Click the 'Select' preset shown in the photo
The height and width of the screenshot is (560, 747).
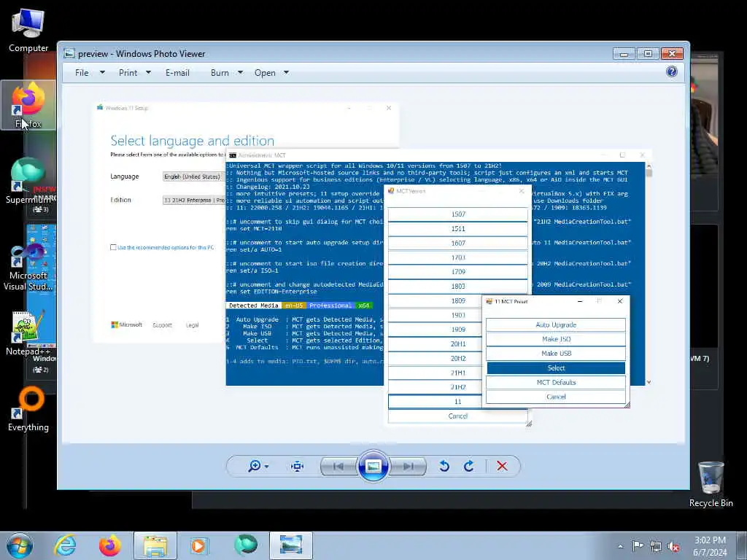(556, 368)
